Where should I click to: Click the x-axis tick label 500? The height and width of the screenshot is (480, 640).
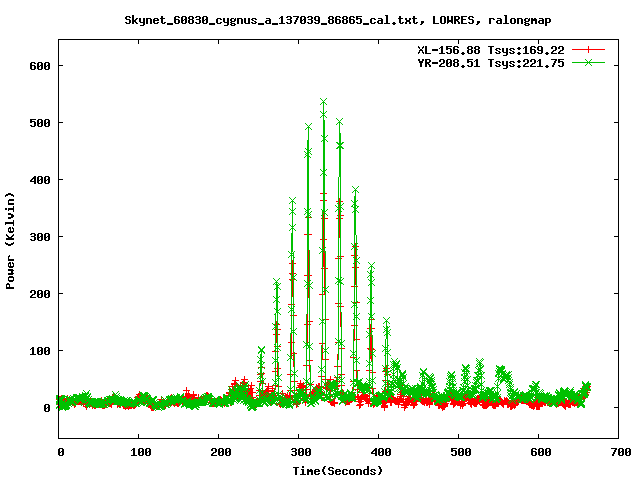pyautogui.click(x=461, y=452)
